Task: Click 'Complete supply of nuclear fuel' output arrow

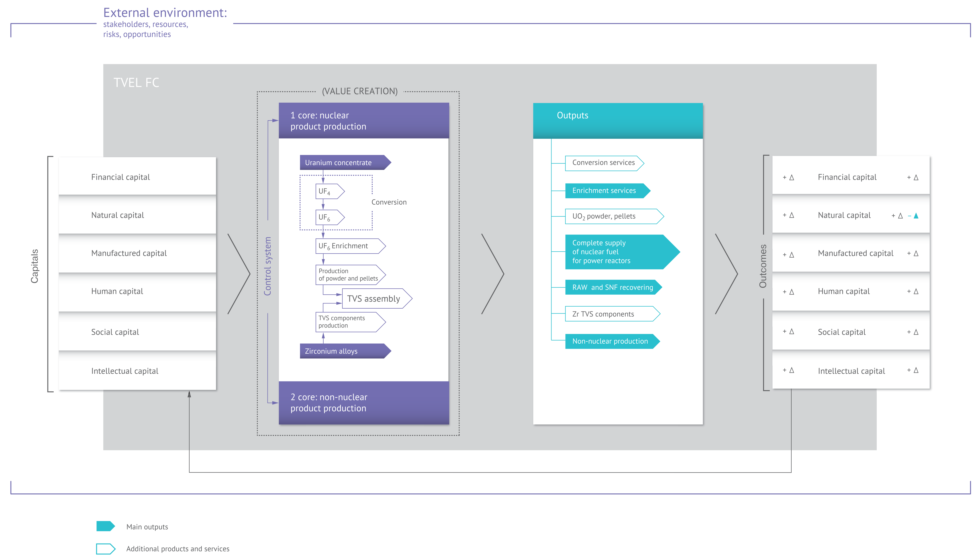Action: [622, 252]
